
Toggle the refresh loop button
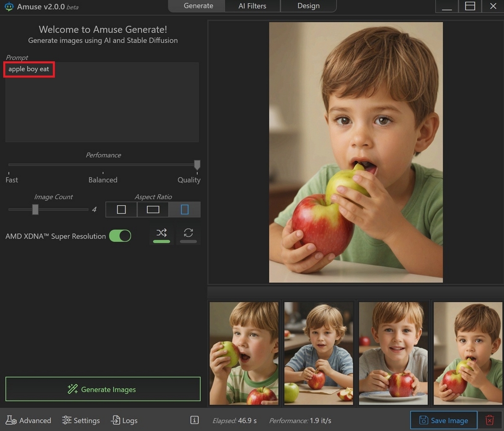click(188, 235)
